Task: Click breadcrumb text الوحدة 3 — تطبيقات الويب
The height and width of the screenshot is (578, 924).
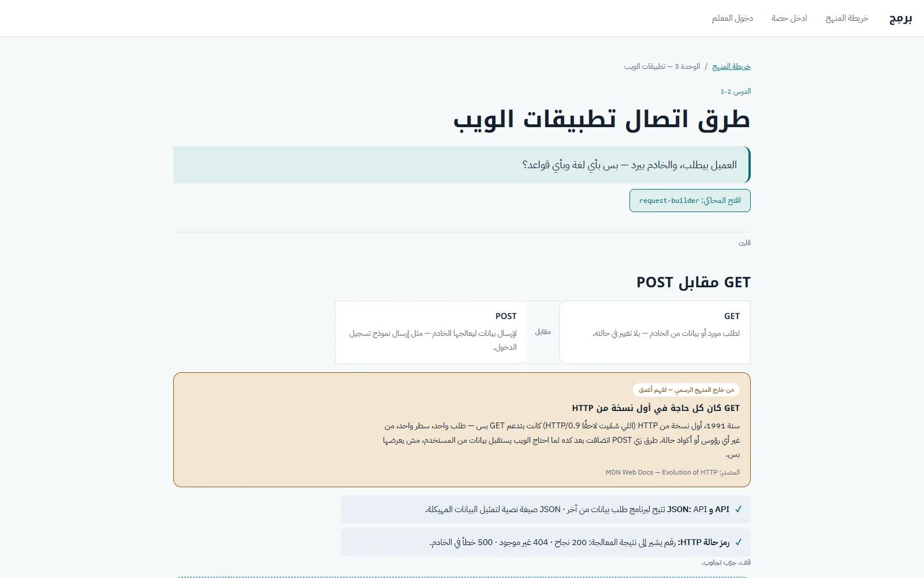Action: 662,66
